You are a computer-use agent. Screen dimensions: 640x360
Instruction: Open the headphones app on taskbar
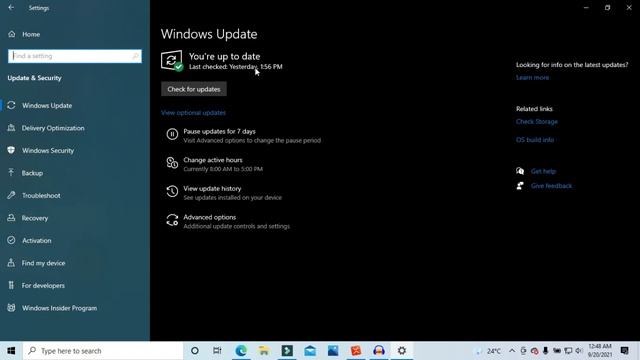pos(379,351)
